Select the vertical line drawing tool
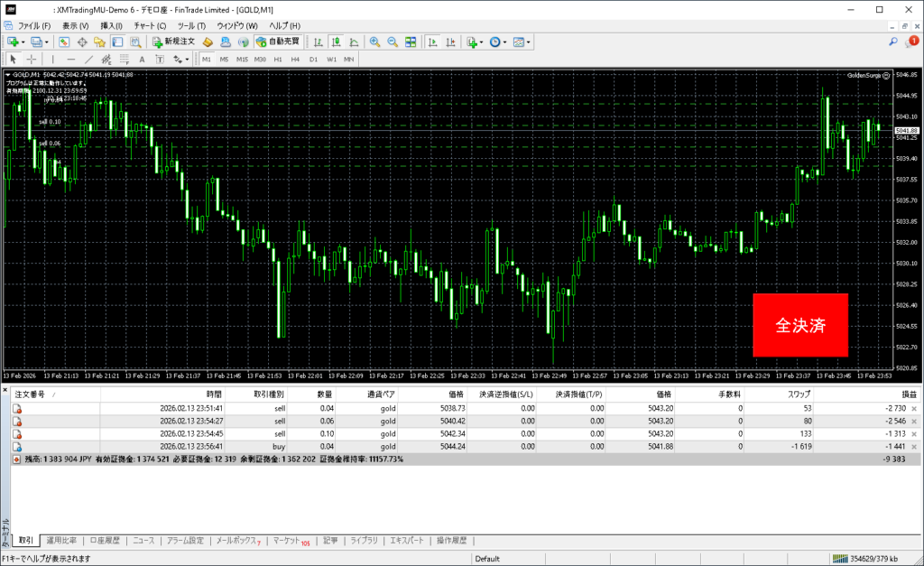The height and width of the screenshot is (566, 924). coord(52,60)
